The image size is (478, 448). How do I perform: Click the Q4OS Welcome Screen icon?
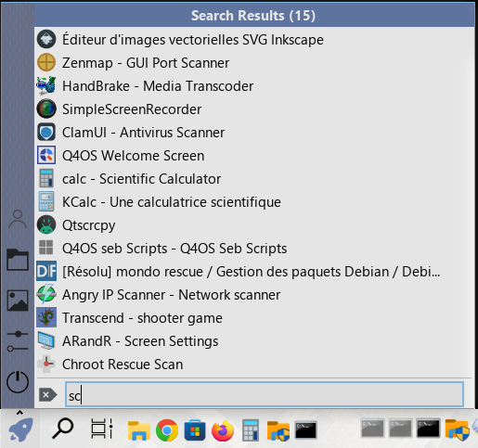(x=46, y=155)
